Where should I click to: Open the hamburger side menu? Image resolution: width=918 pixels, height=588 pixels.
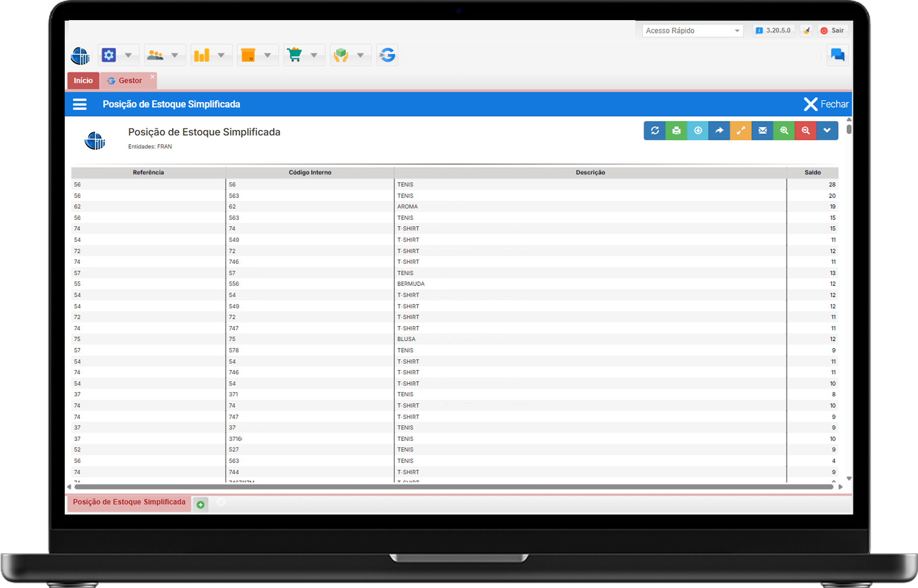click(x=80, y=104)
